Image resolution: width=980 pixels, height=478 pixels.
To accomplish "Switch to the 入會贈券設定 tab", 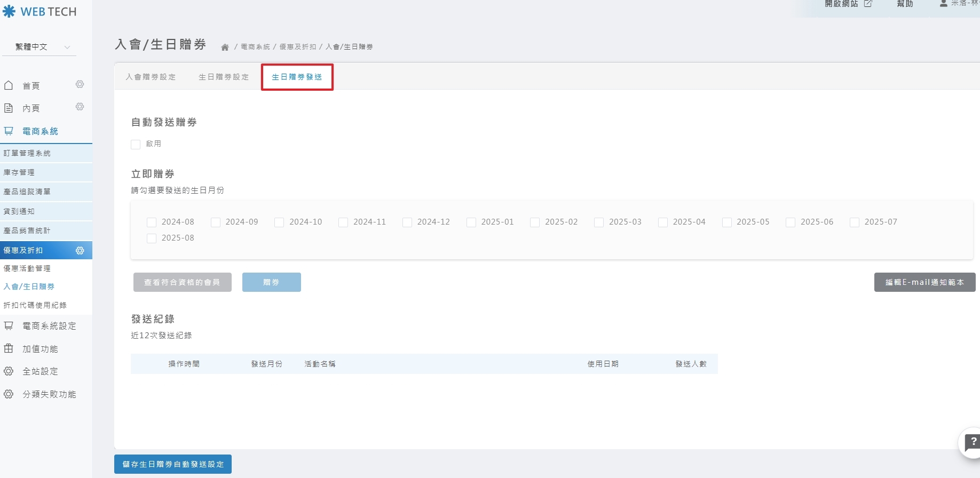I will pyautogui.click(x=151, y=77).
